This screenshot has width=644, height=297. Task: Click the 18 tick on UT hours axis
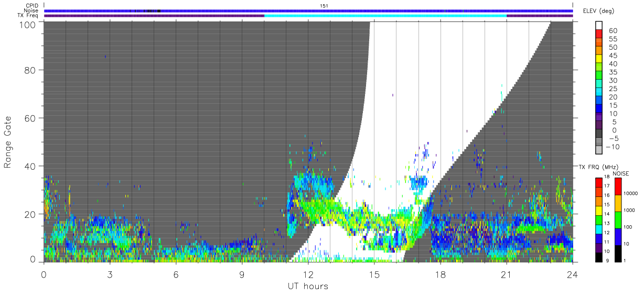tap(441, 274)
